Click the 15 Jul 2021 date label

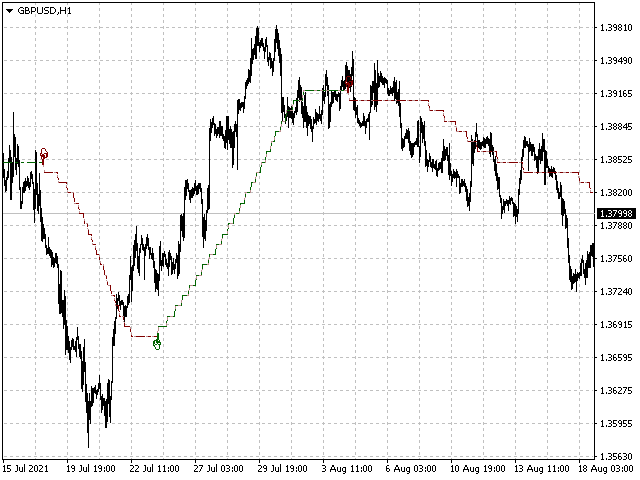pos(26,469)
